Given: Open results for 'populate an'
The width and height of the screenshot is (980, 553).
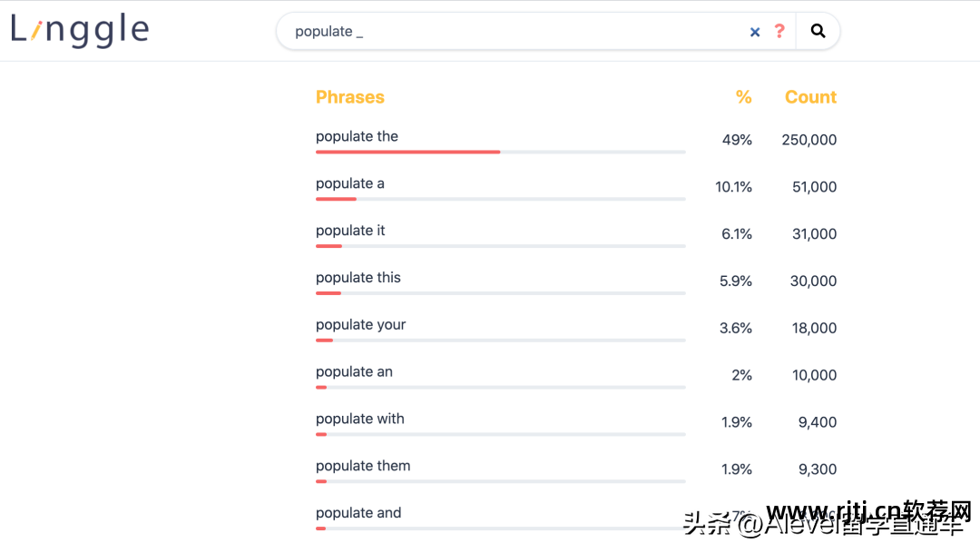Looking at the screenshot, I should (354, 372).
